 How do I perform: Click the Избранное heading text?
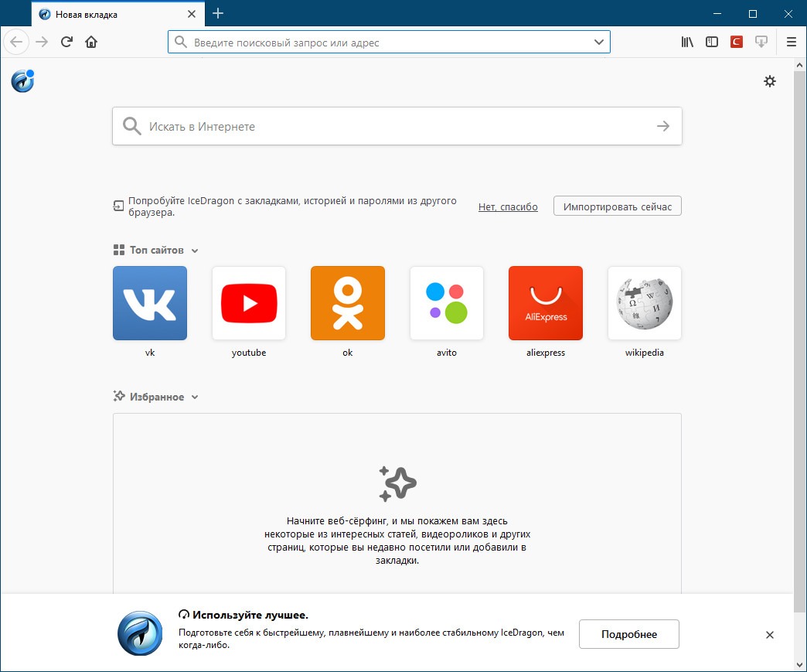(x=156, y=397)
